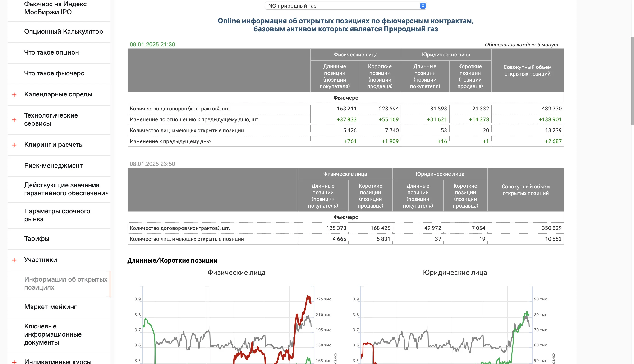This screenshot has height=364, width=634.
Task: Expand Клиринг и расчеты plus icon
Action: [14, 145]
